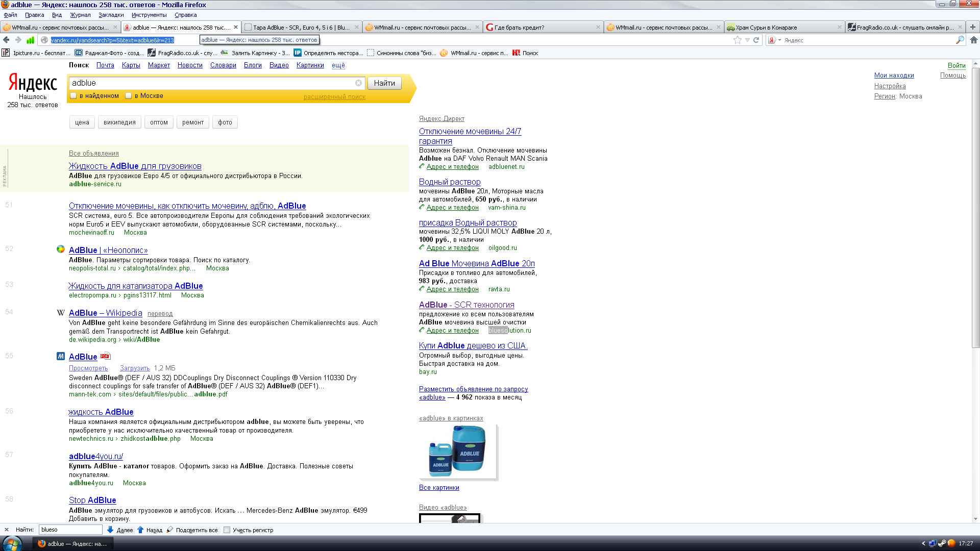Open 'еще' dropdown in Yandex services bar
Screen dimensions: 980x551
[338, 65]
